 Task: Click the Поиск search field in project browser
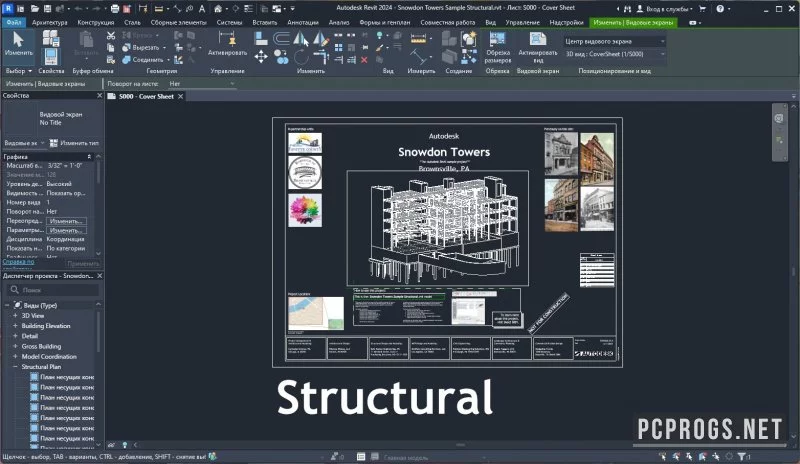pyautogui.click(x=53, y=290)
